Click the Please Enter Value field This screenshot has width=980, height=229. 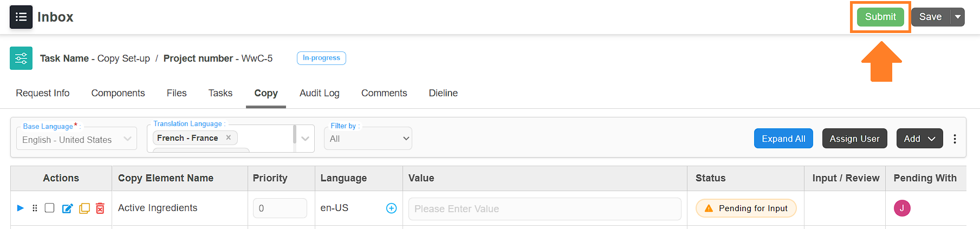(x=544, y=209)
